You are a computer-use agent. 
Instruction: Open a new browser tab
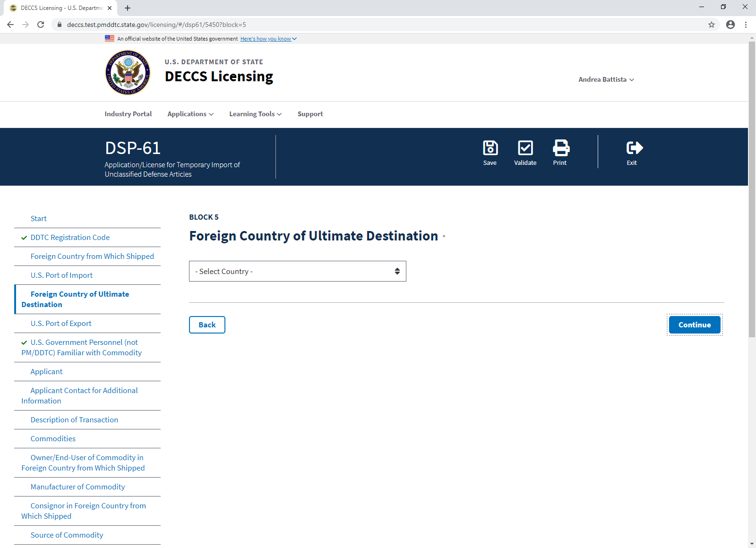(128, 8)
